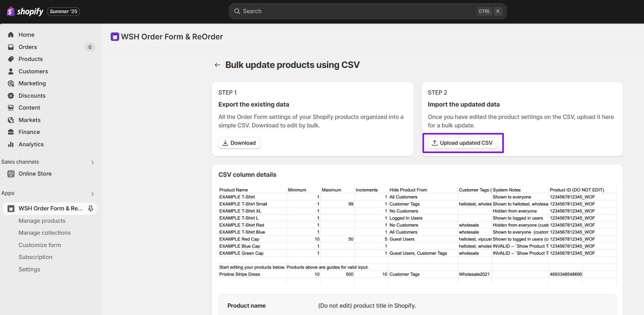The height and width of the screenshot is (315, 644).
Task: Click Upload updated CSV button
Action: tap(463, 143)
